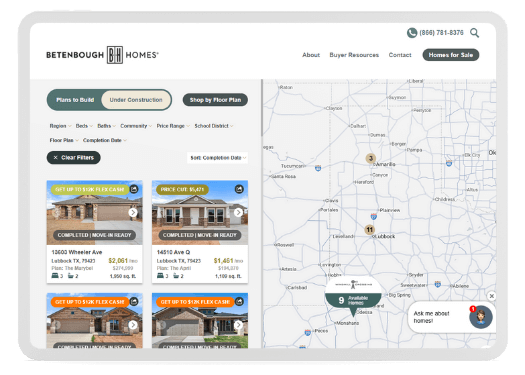The image size is (525, 375).
Task: Expand the Completion Date filter dropdown
Action: (x=105, y=140)
